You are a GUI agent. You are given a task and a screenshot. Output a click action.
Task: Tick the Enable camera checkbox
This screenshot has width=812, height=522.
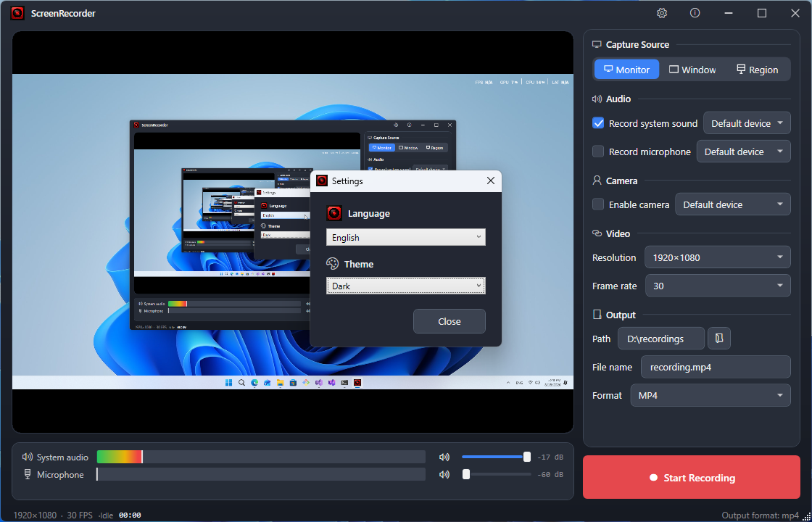coord(598,204)
